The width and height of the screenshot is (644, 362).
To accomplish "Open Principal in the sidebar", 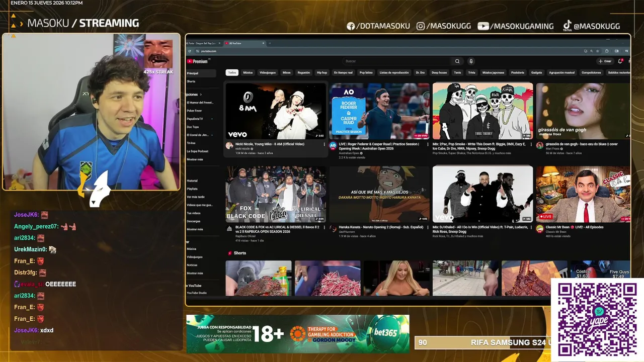I will 201,73.
